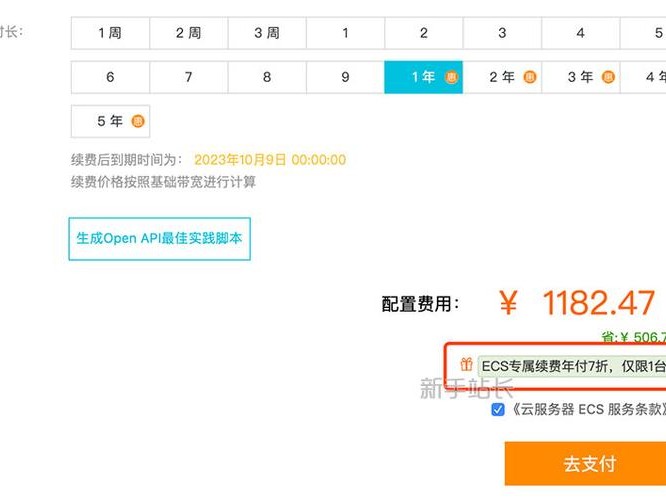Image resolution: width=666 pixels, height=500 pixels.
Task: Click discount badge icon on 2 年
Action: 530,77
